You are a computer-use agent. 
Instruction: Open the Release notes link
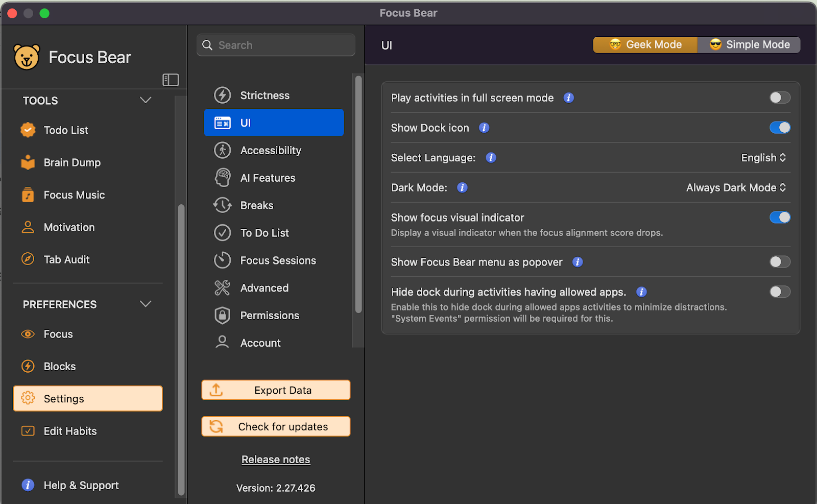pyautogui.click(x=276, y=460)
